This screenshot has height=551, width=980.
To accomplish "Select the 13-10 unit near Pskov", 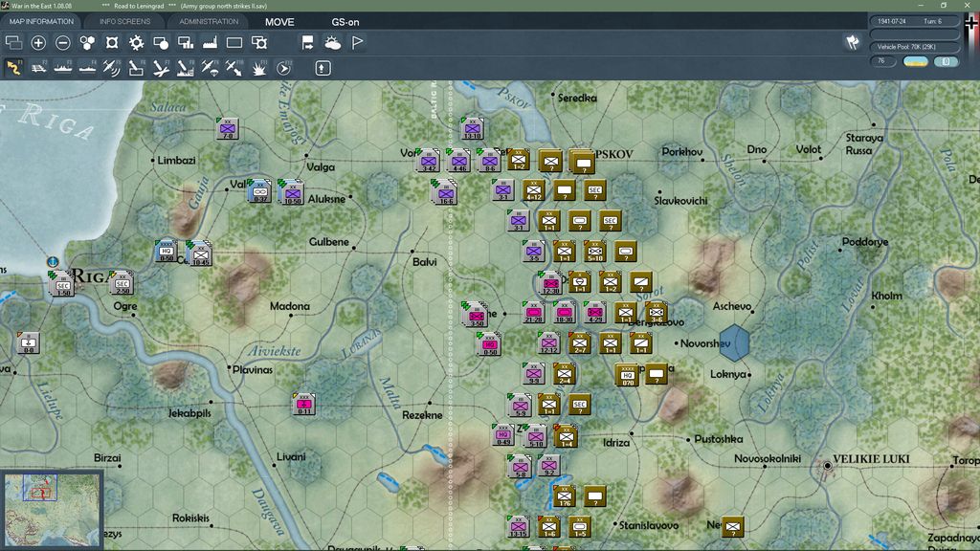I will coord(473,129).
